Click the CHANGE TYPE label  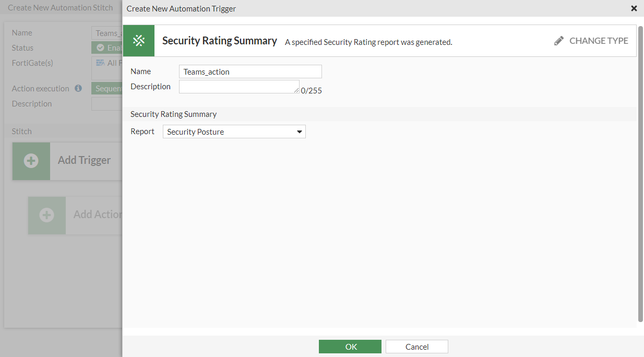599,41
